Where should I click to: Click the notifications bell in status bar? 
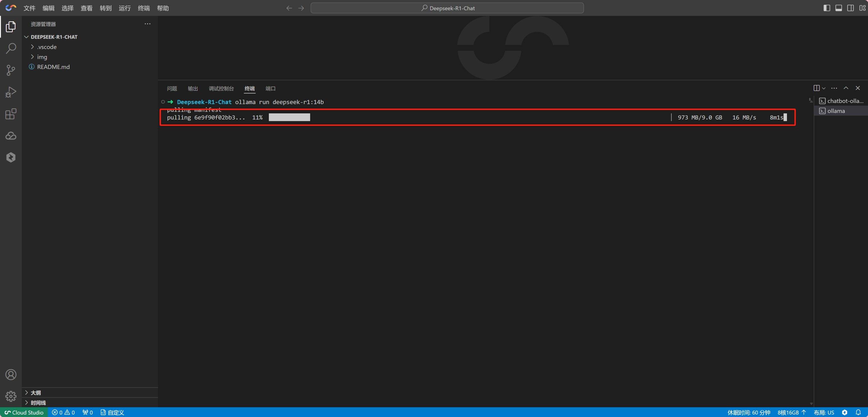click(858, 412)
